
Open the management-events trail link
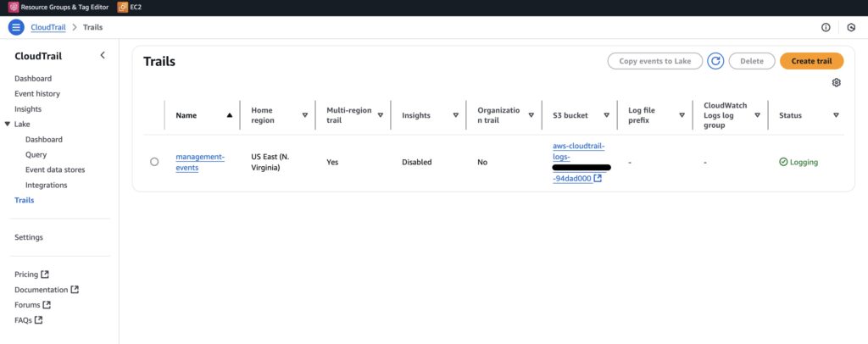200,162
